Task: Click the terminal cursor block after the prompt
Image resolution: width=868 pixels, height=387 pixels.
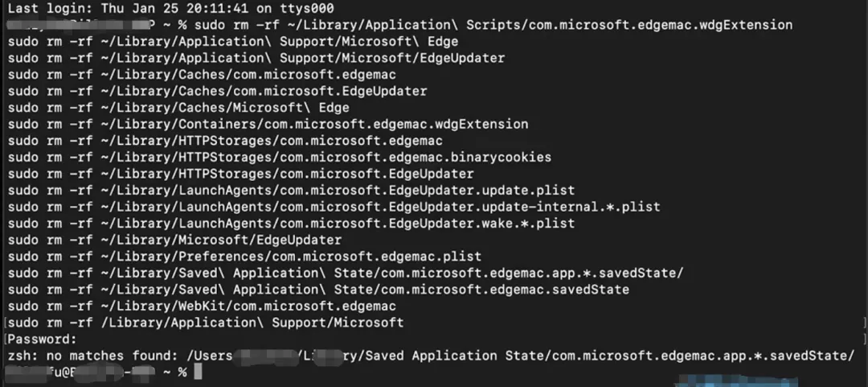Action: pyautogui.click(x=199, y=372)
